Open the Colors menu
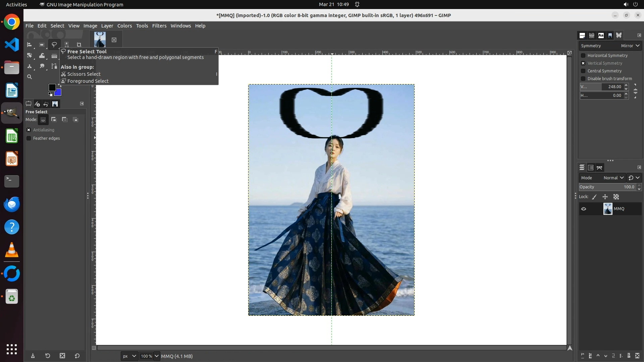Screen dimensions: 644x362 [x=124, y=26]
